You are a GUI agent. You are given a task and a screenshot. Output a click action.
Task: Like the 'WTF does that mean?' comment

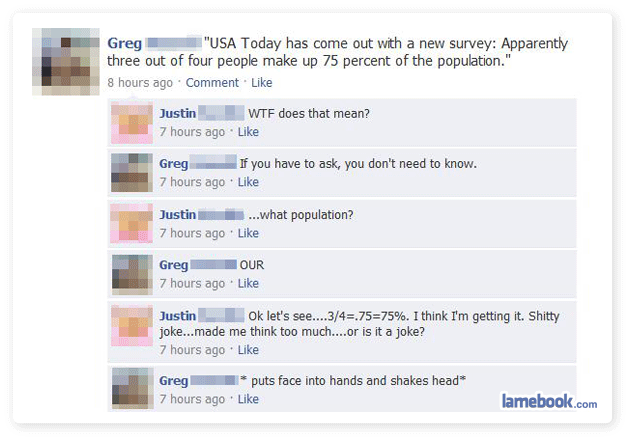248,132
